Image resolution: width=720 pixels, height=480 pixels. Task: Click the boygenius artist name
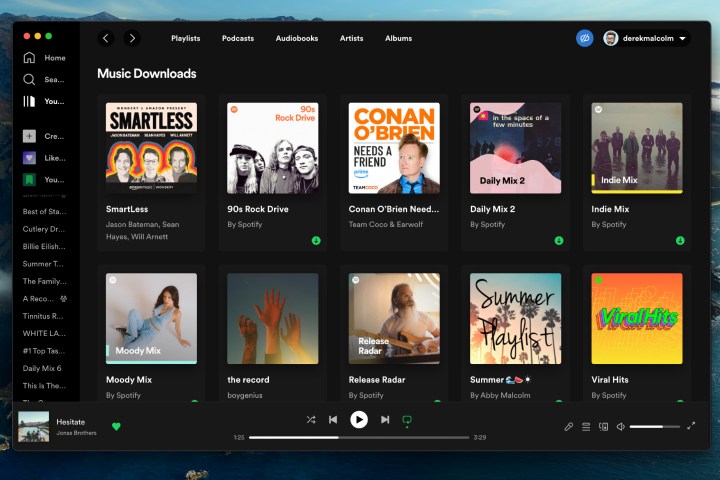tap(245, 395)
